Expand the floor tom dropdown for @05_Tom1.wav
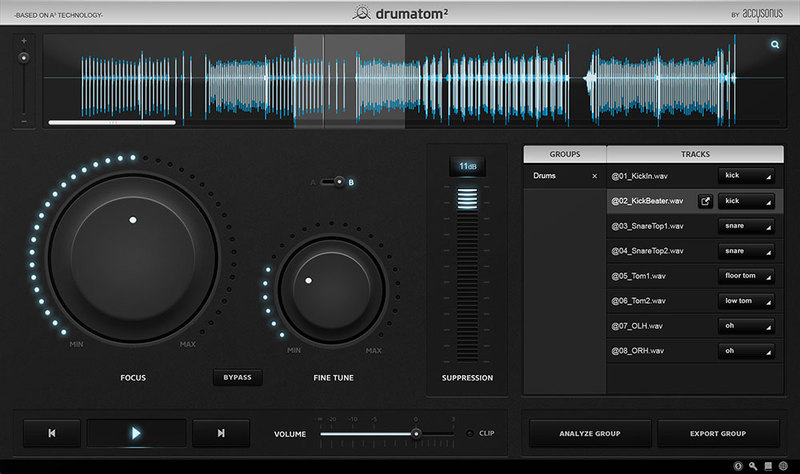The width and height of the screenshot is (800, 474). click(x=746, y=275)
